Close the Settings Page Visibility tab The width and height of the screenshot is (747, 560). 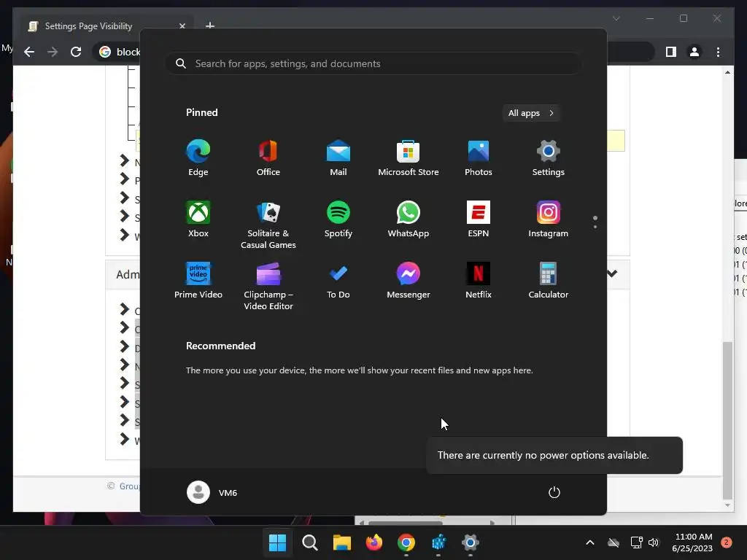point(182,26)
